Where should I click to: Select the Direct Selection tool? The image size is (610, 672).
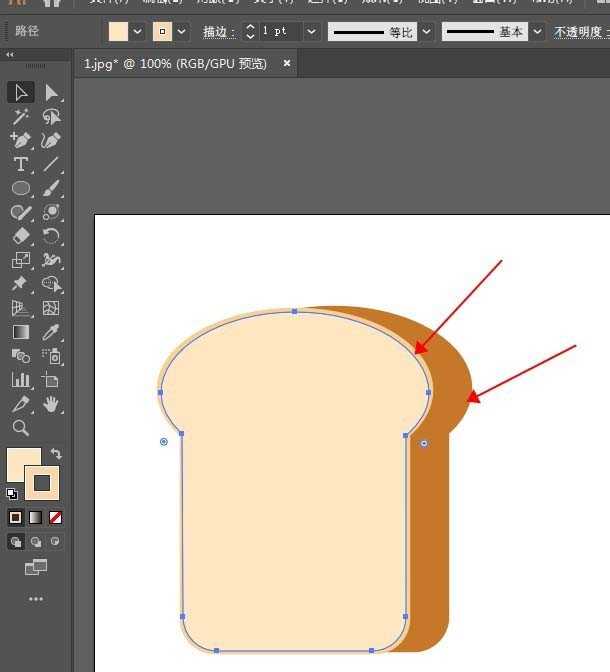point(52,93)
